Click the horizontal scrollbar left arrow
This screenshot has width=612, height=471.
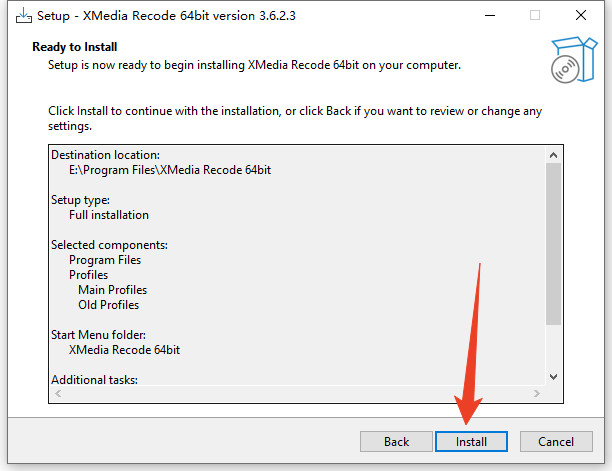click(x=59, y=394)
